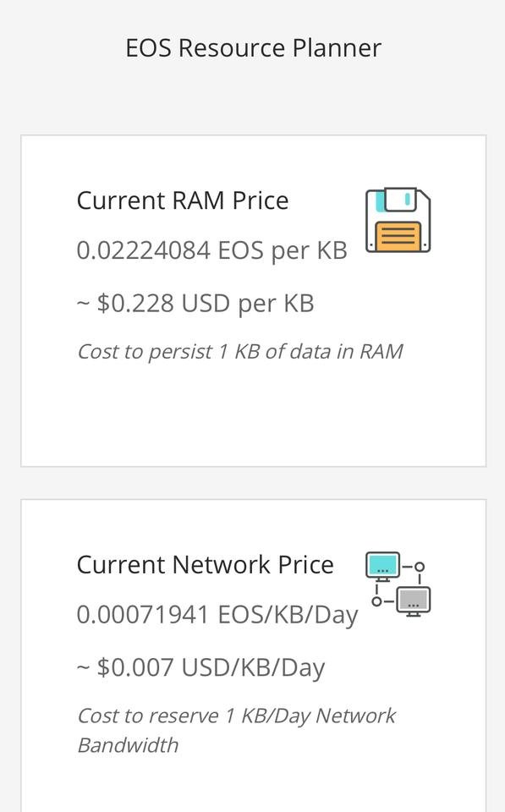The height and width of the screenshot is (812, 505).
Task: Click the network computers icon
Action: coord(398,584)
